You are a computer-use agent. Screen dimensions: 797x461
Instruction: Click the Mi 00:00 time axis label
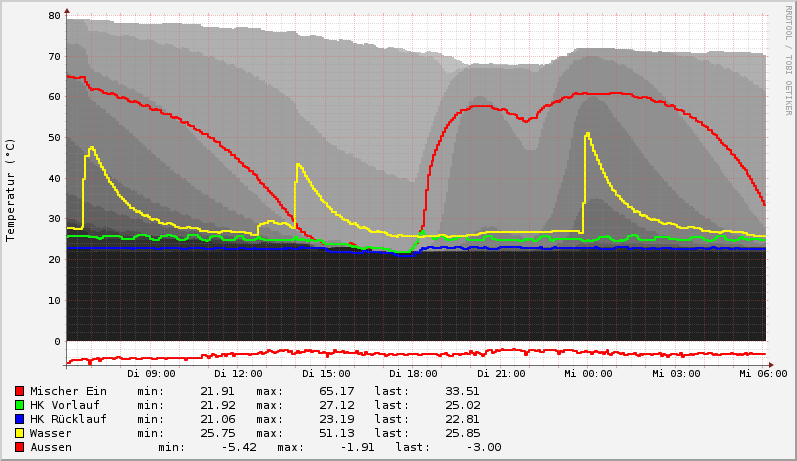pyautogui.click(x=588, y=373)
